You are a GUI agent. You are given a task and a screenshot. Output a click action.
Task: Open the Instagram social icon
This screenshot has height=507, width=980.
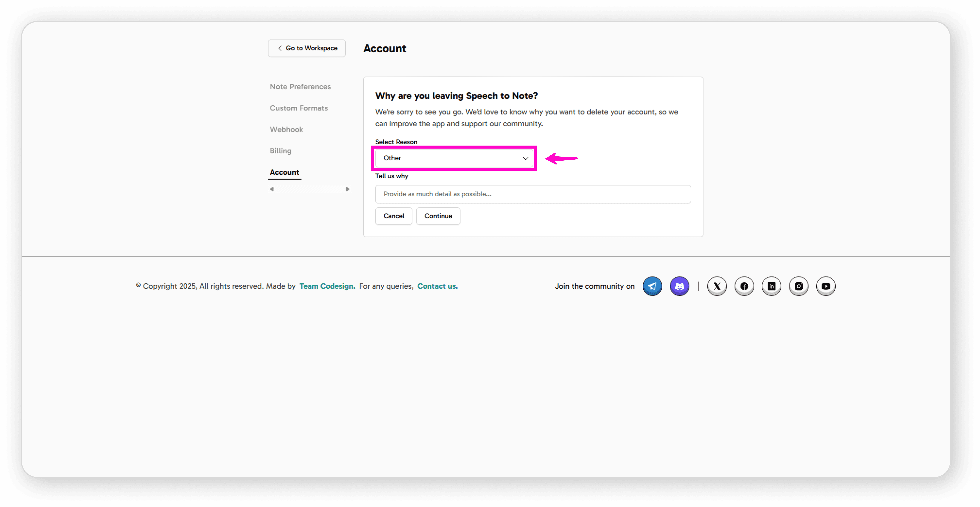pyautogui.click(x=798, y=286)
